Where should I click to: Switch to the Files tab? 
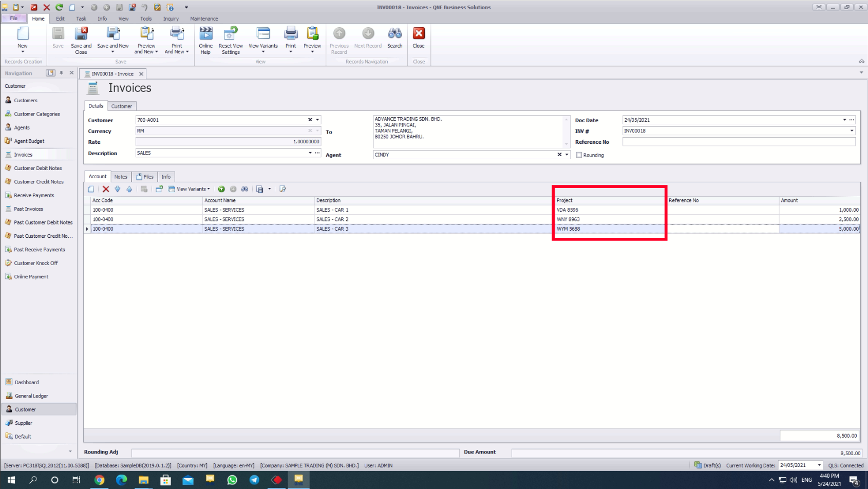(145, 177)
